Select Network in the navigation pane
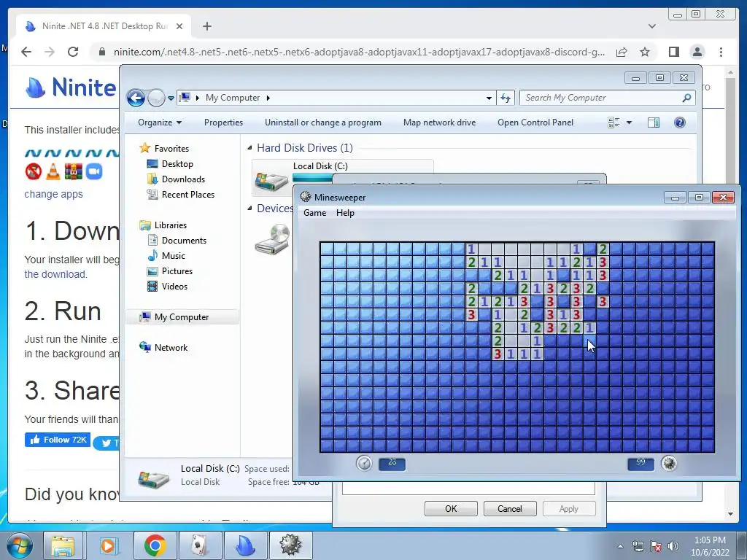Screen dimensions: 747x560 point(171,348)
